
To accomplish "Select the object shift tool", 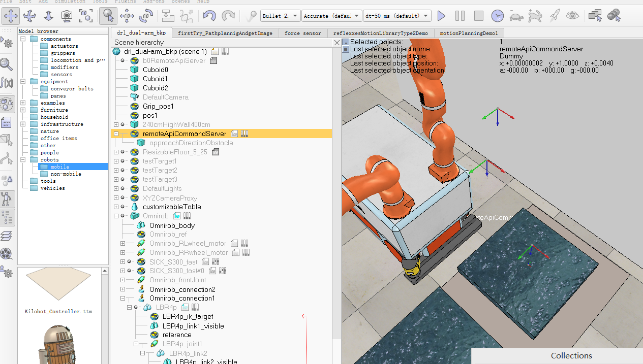I will (127, 16).
